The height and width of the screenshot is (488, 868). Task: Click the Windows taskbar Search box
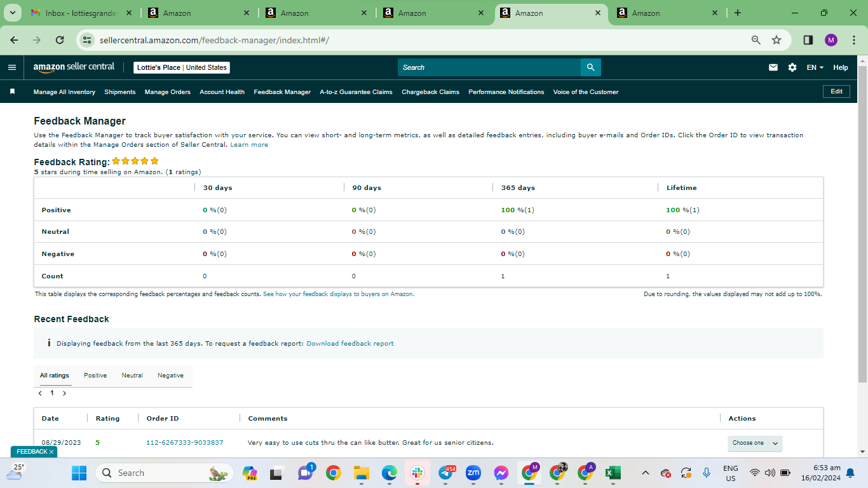pos(163,473)
